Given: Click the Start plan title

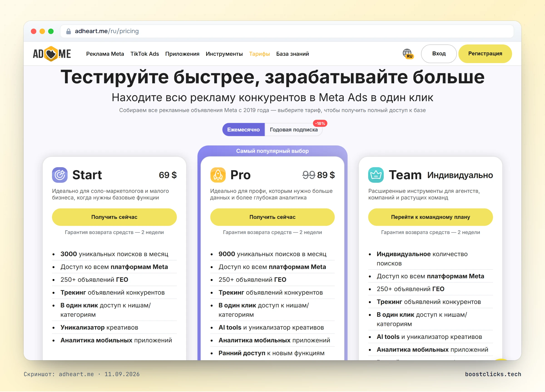Looking at the screenshot, I should click(87, 175).
